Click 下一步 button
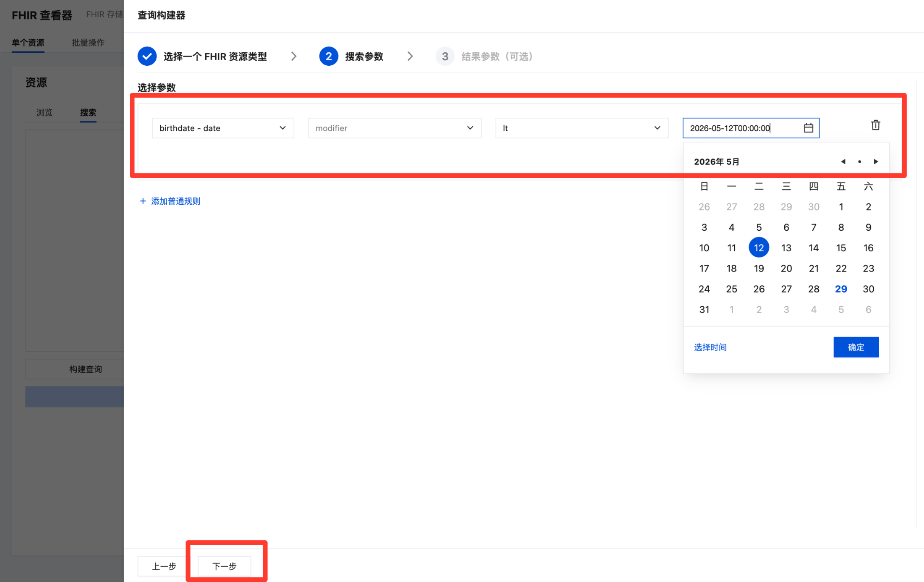The image size is (924, 582). [x=224, y=566]
